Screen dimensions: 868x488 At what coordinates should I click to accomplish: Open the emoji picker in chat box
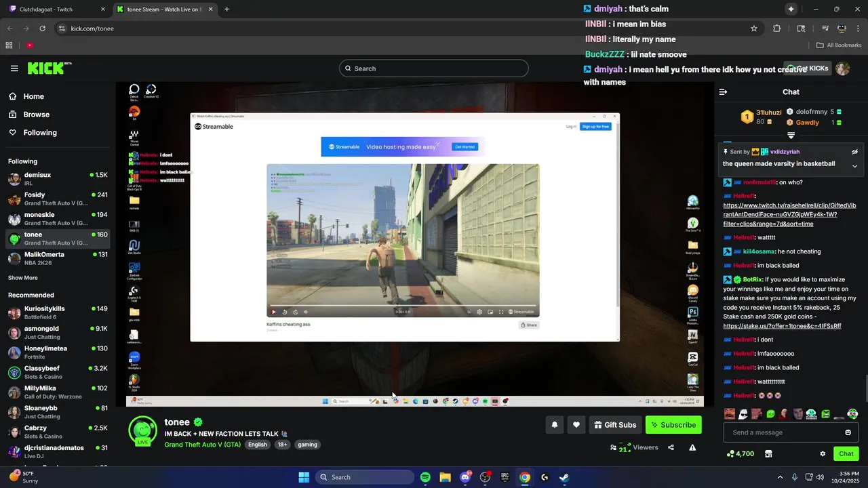pyautogui.click(x=848, y=432)
